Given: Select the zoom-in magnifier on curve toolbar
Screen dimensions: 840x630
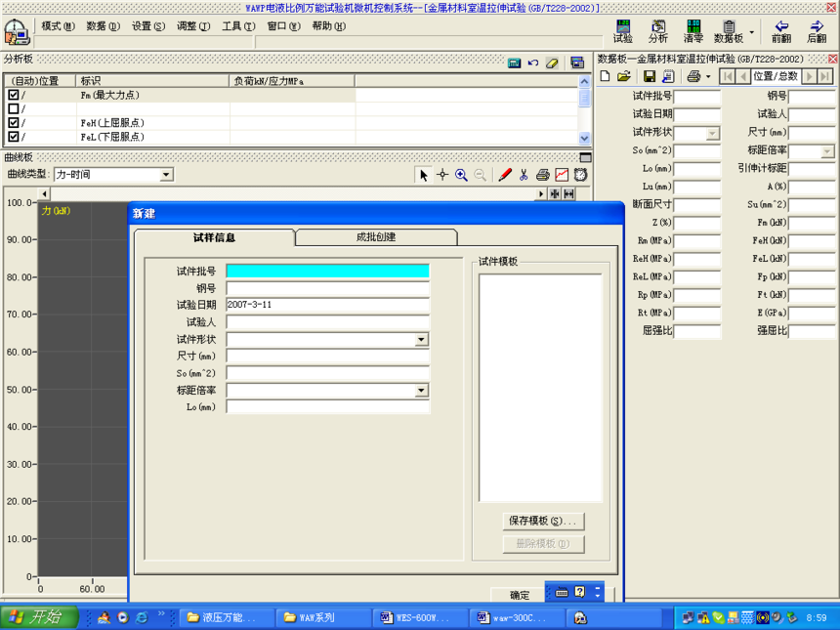Looking at the screenshot, I should (461, 175).
